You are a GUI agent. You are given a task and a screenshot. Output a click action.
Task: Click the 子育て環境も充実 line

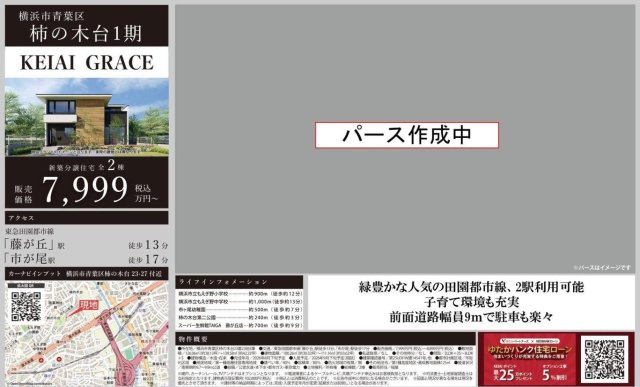[471, 302]
